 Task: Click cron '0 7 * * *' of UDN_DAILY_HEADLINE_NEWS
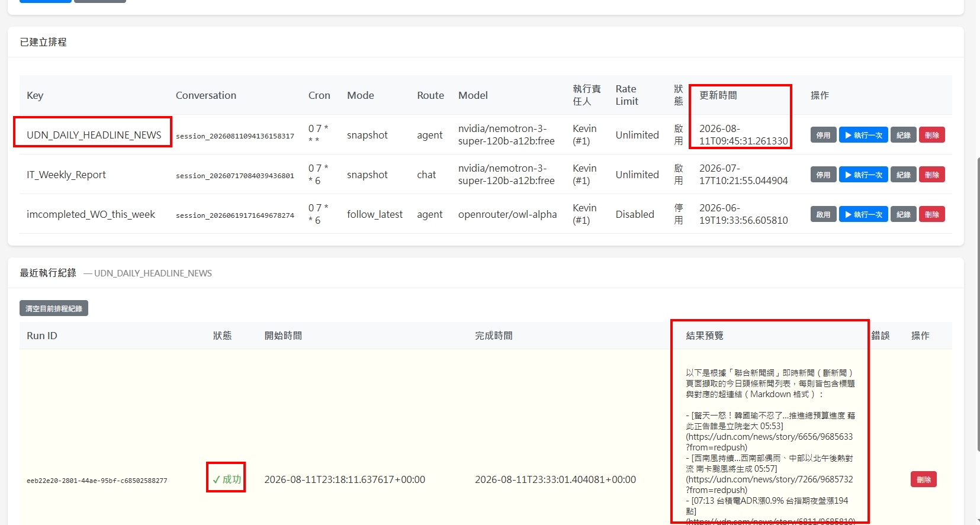point(318,135)
